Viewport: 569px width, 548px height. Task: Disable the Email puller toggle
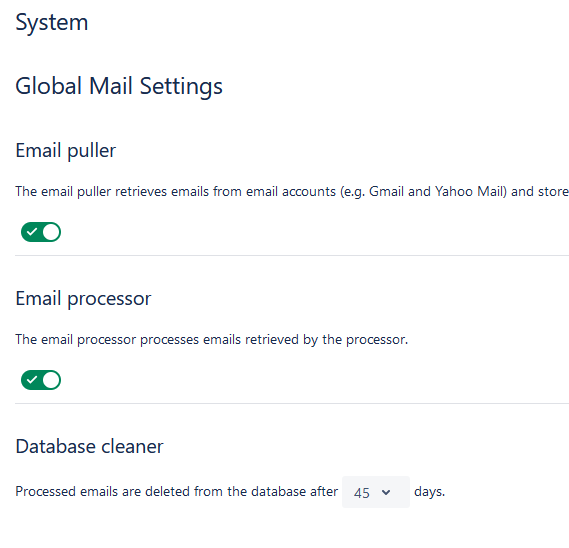pyautogui.click(x=41, y=232)
